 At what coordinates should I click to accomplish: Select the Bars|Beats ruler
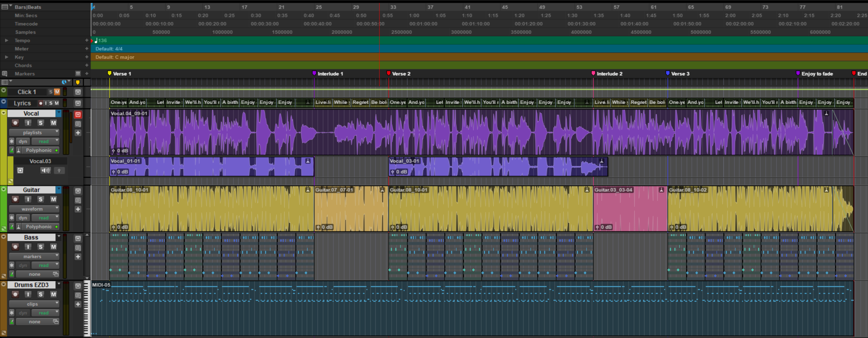[28, 7]
